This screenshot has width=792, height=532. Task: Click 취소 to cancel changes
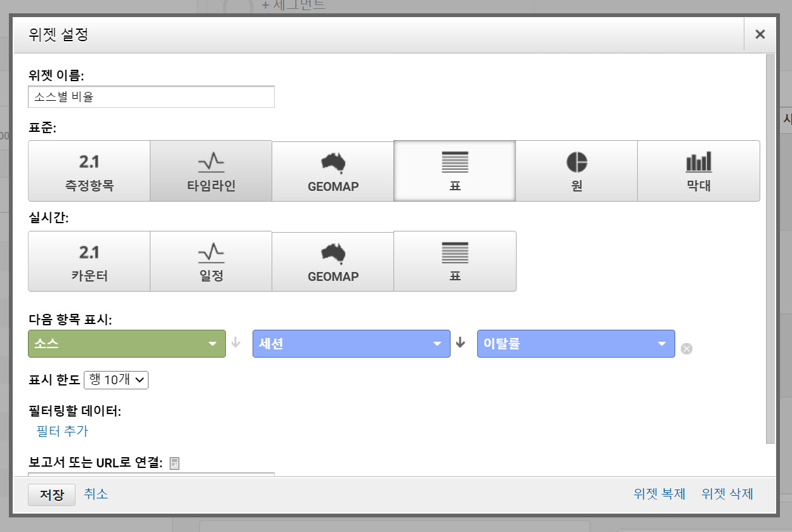point(96,494)
